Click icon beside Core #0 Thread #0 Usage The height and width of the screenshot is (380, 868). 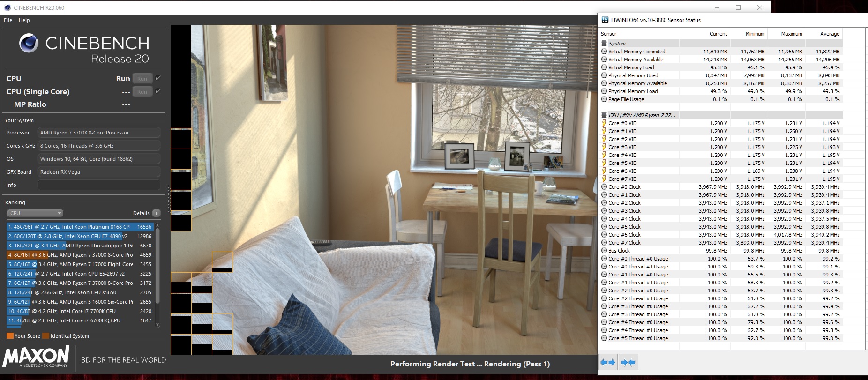point(604,259)
